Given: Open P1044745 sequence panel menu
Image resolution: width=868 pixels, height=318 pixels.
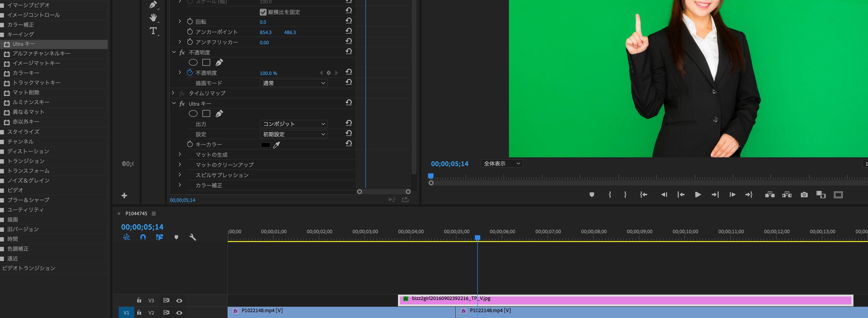Looking at the screenshot, I should 154,214.
